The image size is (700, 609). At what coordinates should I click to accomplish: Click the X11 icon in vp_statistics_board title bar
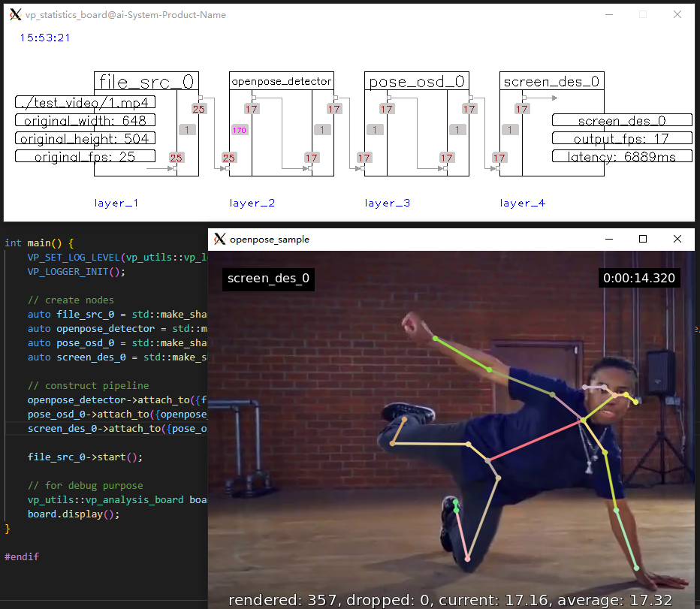tap(15, 14)
